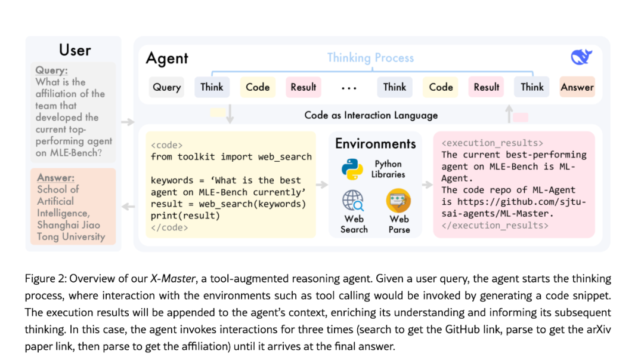
Task: Select the Answer box in the Agent sequence
Action: pyautogui.click(x=577, y=87)
